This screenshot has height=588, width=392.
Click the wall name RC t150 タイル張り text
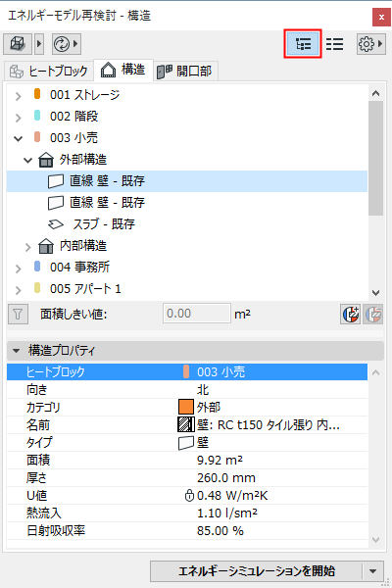coord(269,425)
